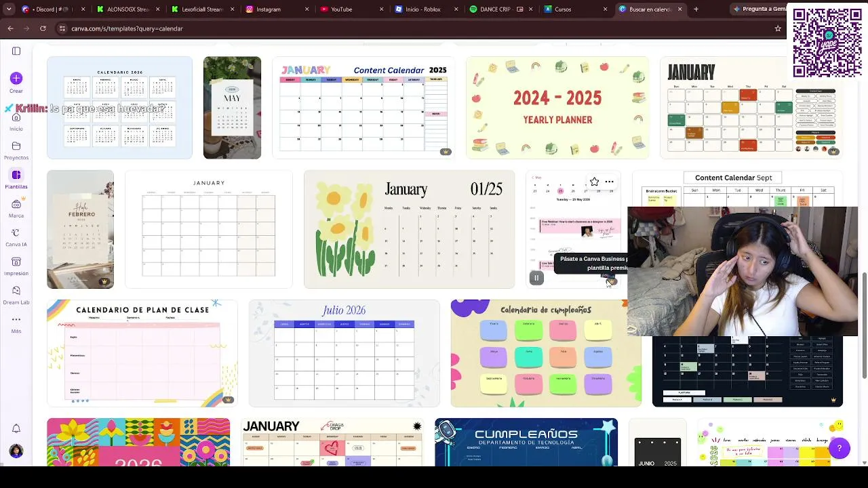Screen dimensions: 868x488
Task: Show more options via Más in sidebar
Action: click(16, 324)
